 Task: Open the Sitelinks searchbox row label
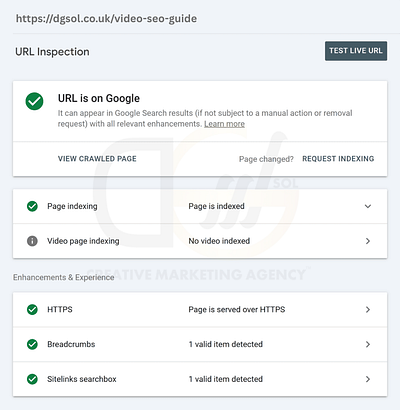[x=82, y=379]
